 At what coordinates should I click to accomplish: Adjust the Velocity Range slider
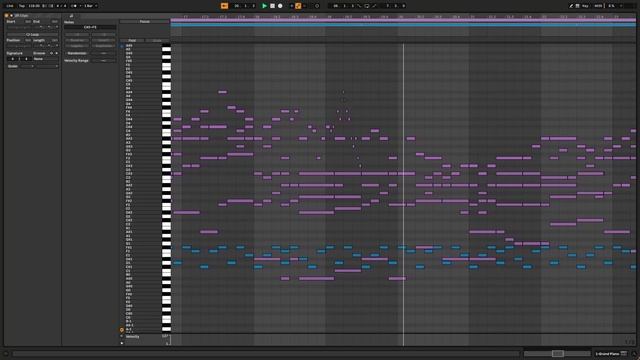[103, 60]
